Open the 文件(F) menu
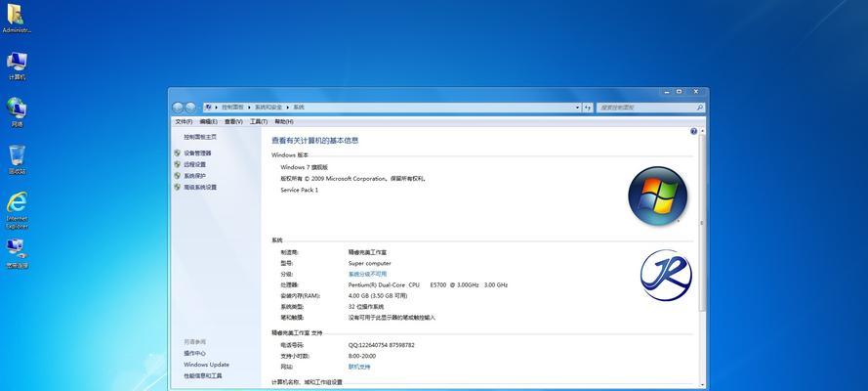The image size is (868, 391). pos(184,121)
